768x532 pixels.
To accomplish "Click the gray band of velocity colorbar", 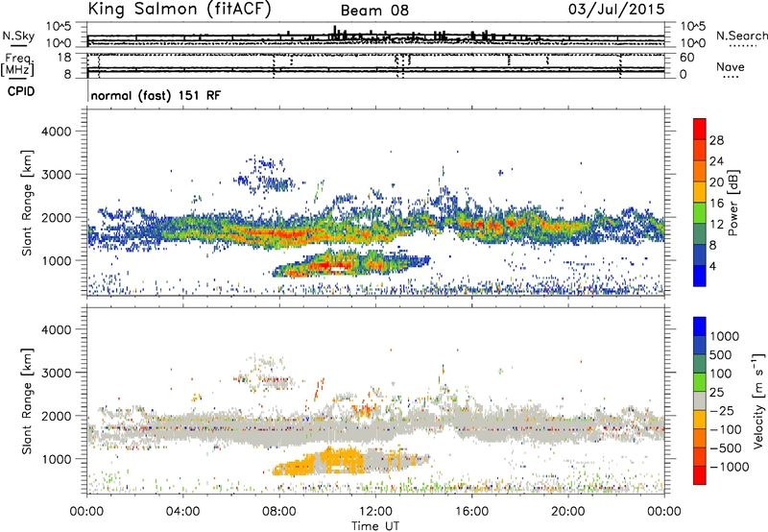I will pos(700,400).
